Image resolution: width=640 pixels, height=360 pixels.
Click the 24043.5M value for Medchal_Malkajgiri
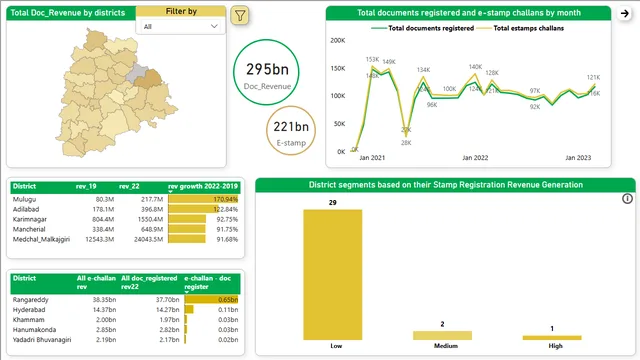148,239
